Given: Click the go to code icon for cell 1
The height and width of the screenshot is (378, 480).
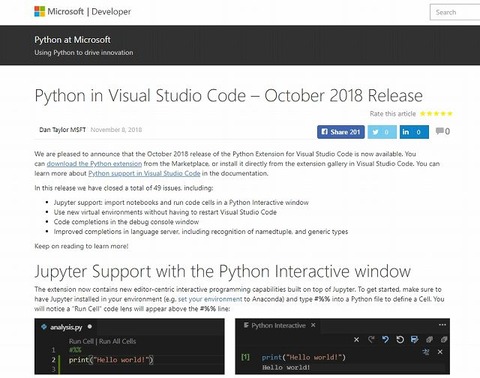Looking at the screenshot, I should click(x=426, y=352).
